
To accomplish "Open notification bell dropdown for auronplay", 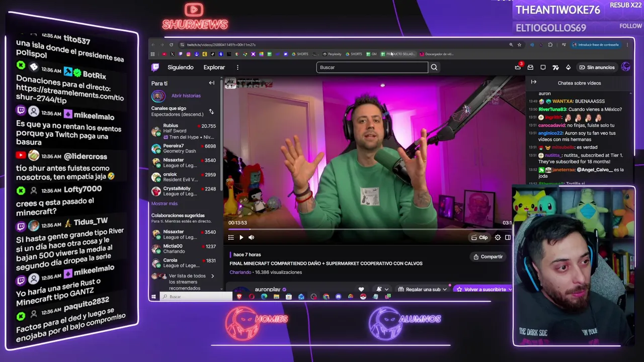I will 381,289.
